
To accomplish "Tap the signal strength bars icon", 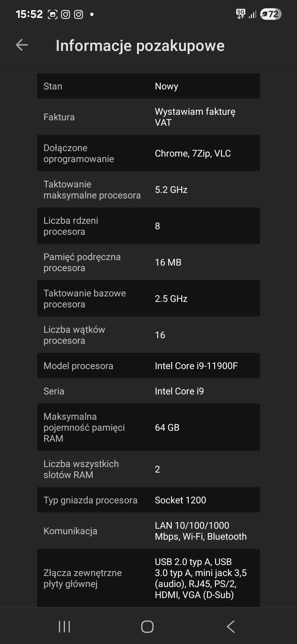I will [252, 14].
